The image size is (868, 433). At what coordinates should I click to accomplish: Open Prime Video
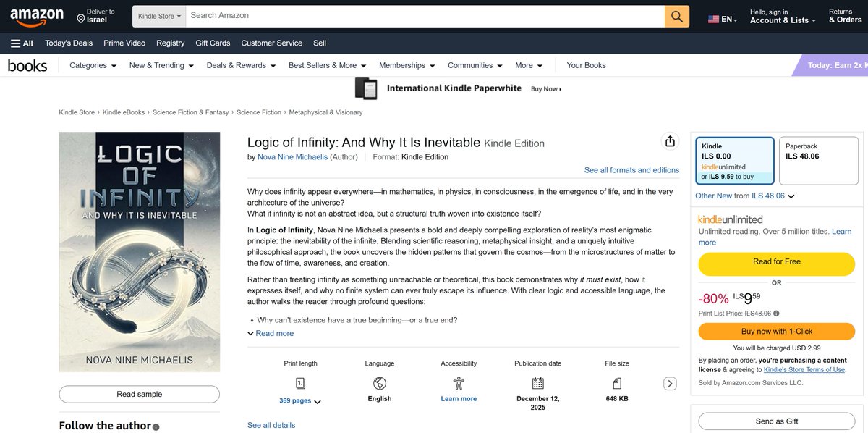124,43
